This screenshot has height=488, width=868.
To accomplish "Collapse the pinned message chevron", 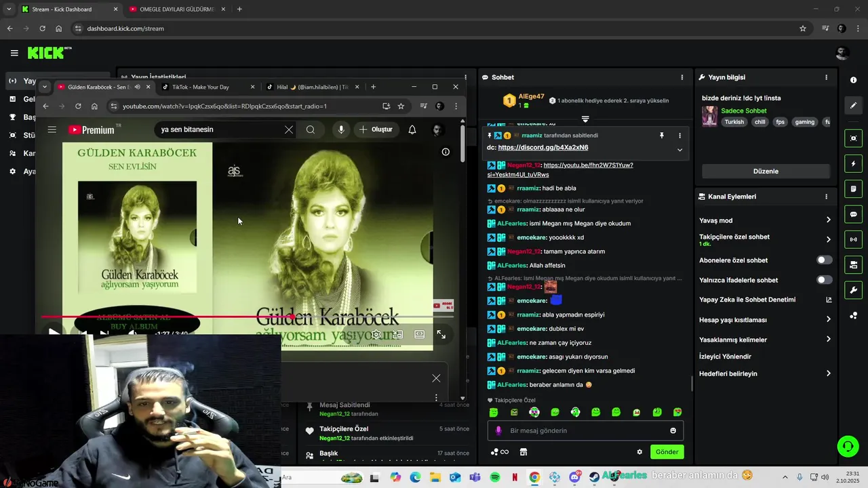I will click(679, 150).
